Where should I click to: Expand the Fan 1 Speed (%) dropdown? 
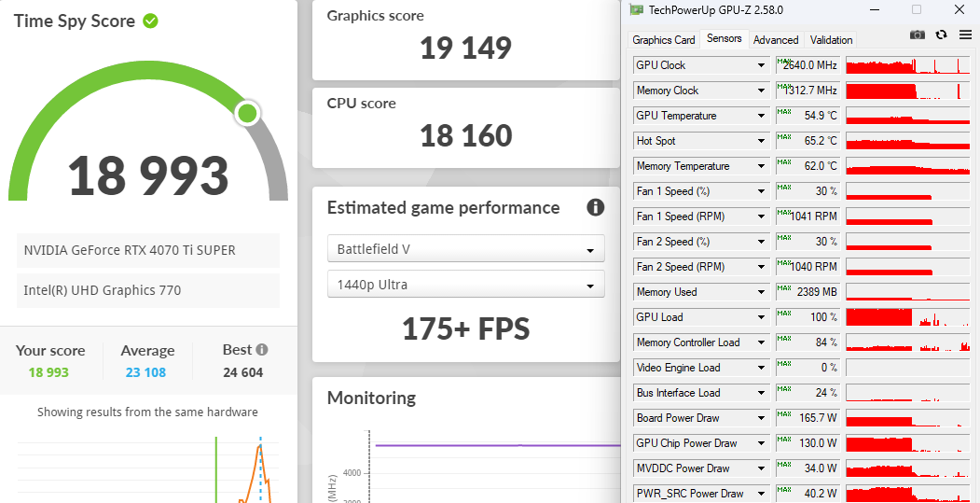[x=761, y=191]
